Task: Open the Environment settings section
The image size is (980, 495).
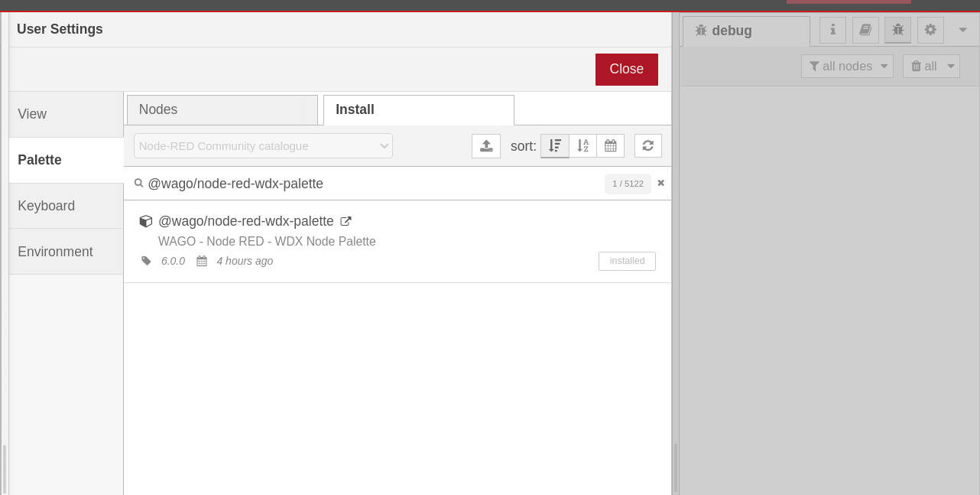Action: [x=66, y=252]
